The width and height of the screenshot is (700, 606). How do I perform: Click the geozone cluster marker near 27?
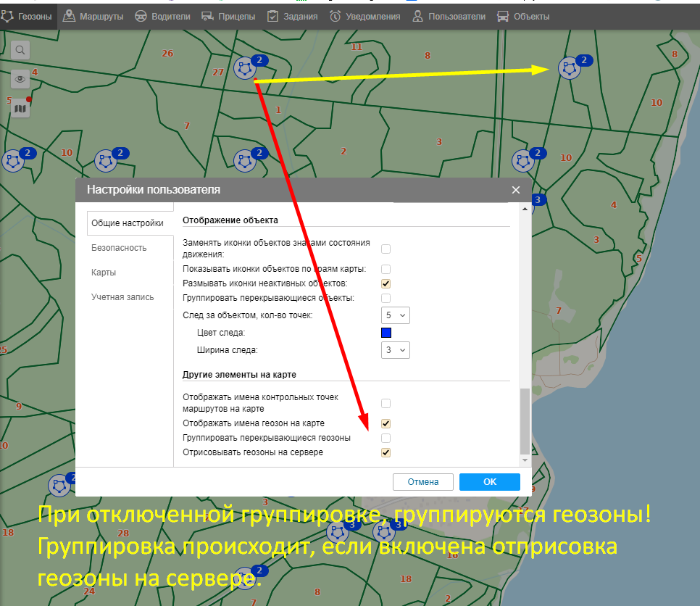[x=246, y=69]
